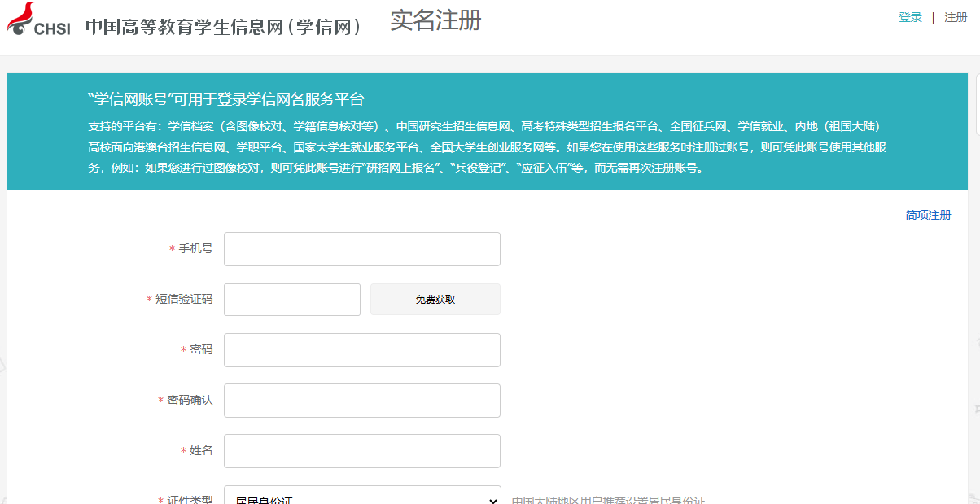
Task: Focus the 短信验证码 input field
Action: [292, 300]
